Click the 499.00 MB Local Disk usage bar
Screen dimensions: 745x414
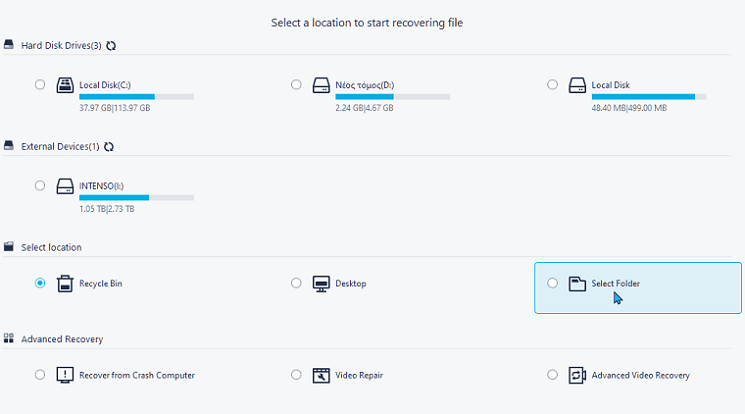tap(649, 97)
